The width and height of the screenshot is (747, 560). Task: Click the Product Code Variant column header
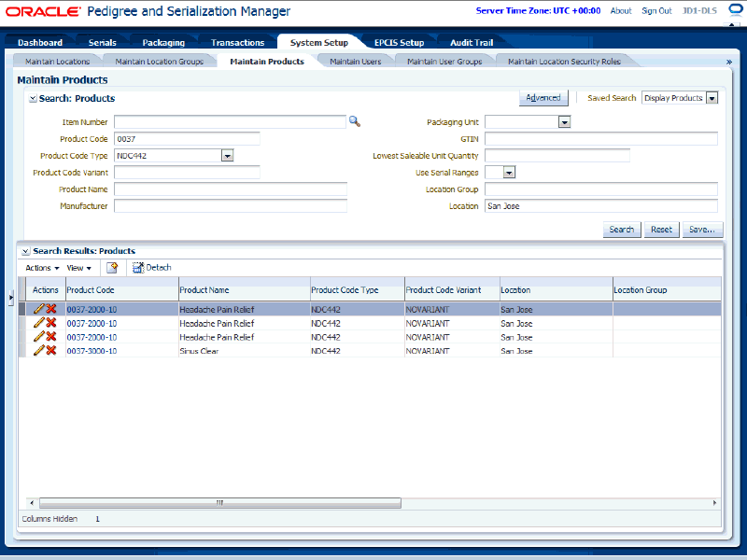(452, 290)
